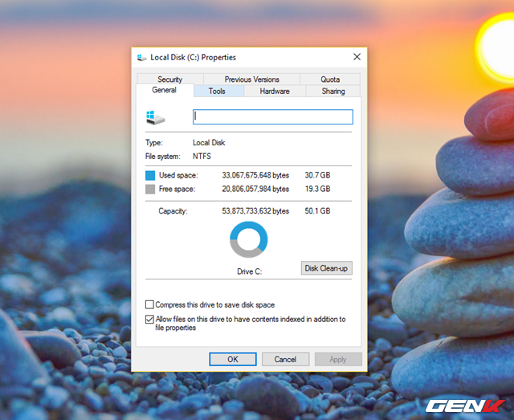Click the 50.1 GB capacity value
514x420 pixels.
pos(317,211)
